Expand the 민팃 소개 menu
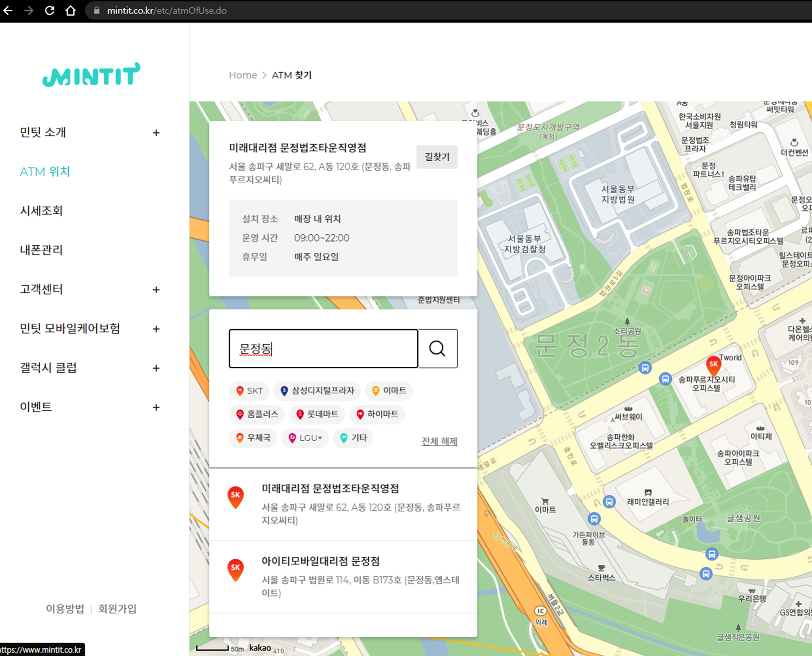Image resolution: width=812 pixels, height=656 pixels. pyautogui.click(x=156, y=133)
